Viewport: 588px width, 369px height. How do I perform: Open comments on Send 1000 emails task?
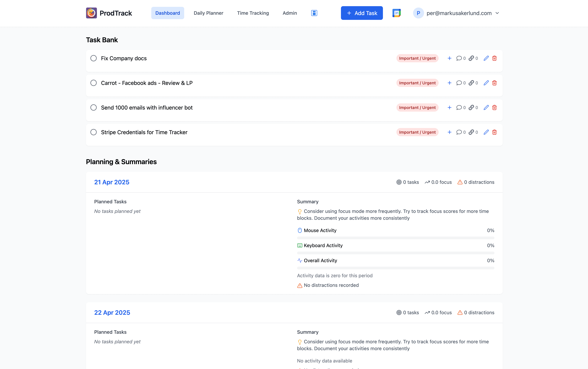[x=459, y=107]
